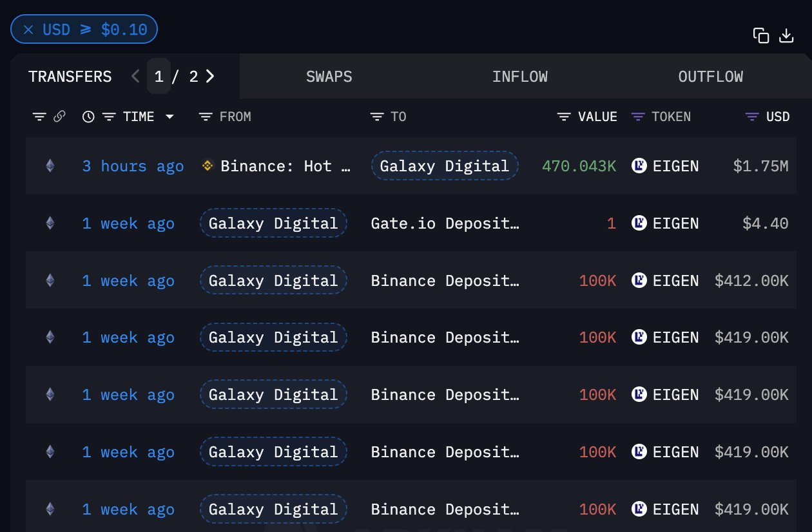Open the 3 hours ago transaction link
This screenshot has width=812, height=532.
point(133,166)
